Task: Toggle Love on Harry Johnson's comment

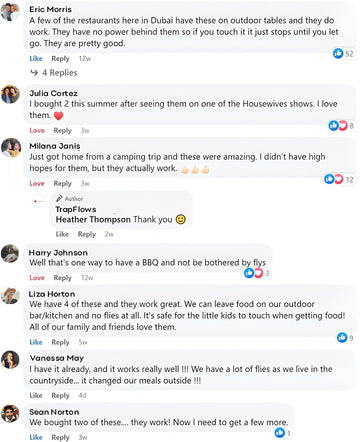Action: coord(37,278)
